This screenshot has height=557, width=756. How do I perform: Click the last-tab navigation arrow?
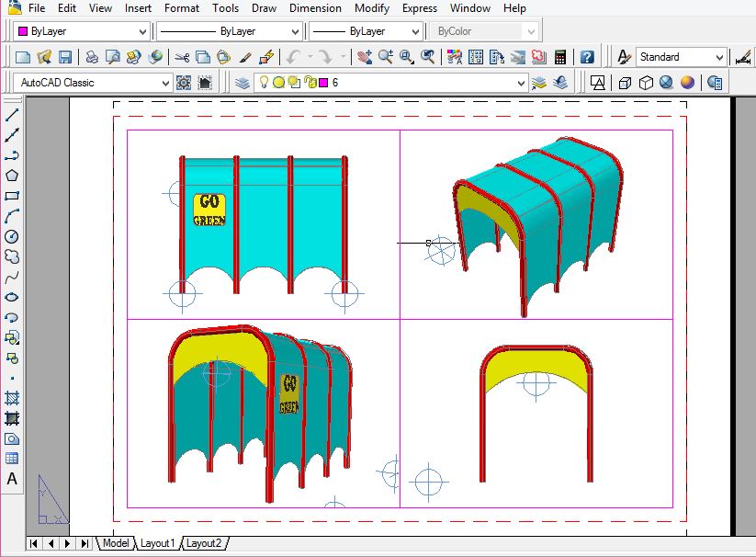tap(85, 543)
